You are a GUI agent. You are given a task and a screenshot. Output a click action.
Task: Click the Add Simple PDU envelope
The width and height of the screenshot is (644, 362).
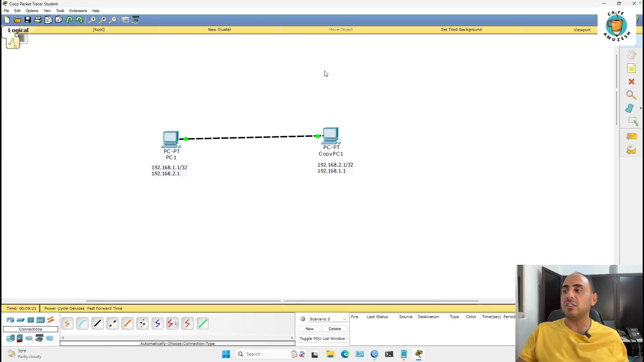(x=631, y=136)
